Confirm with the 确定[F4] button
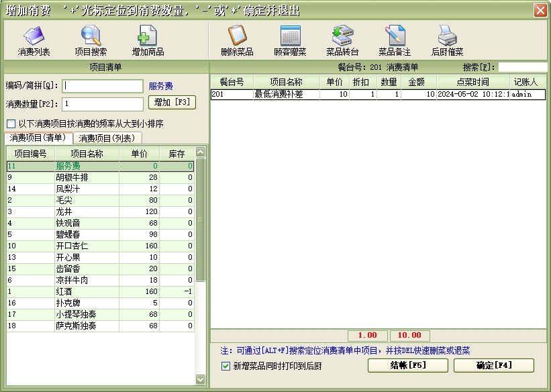 [x=493, y=365]
